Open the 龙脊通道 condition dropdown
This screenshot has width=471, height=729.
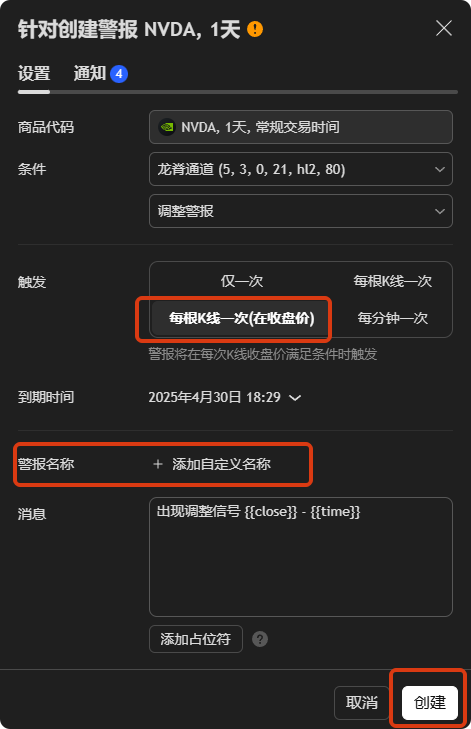(301, 169)
